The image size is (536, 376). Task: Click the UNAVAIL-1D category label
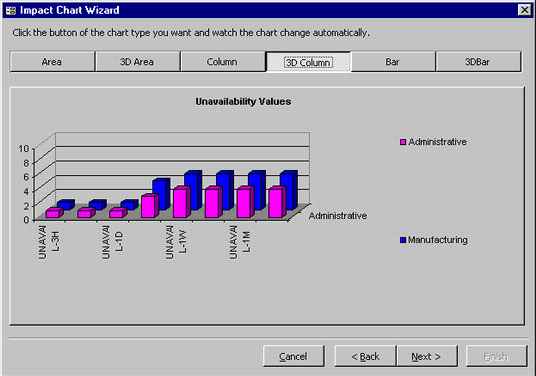tap(112, 242)
